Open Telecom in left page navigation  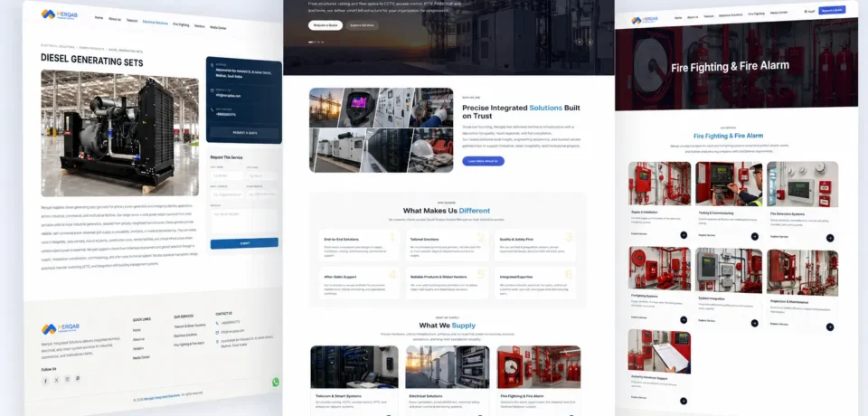(x=132, y=21)
